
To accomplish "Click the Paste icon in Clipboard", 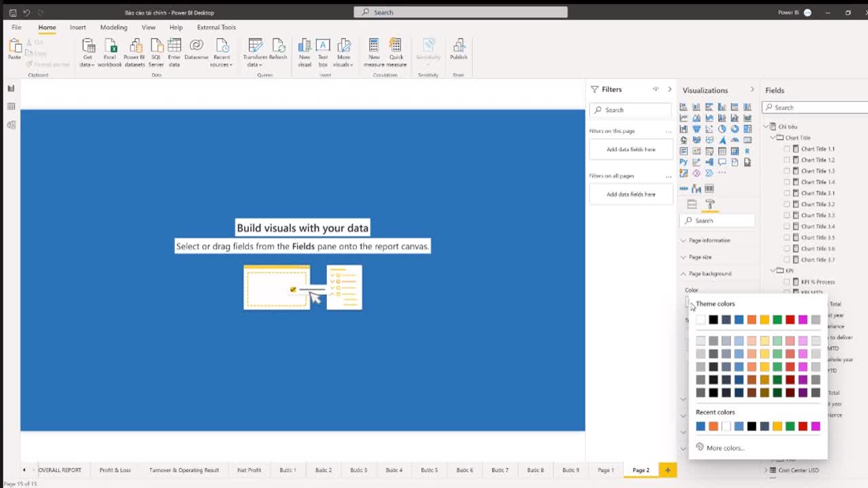I will [14, 46].
